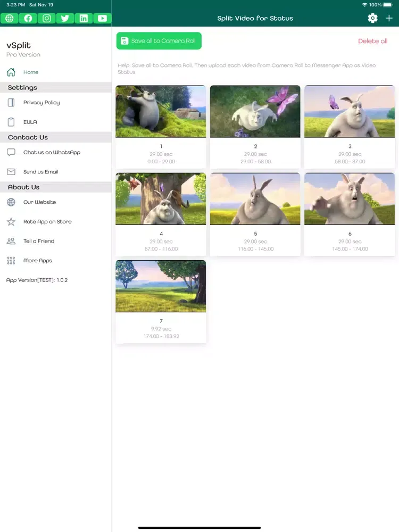The width and height of the screenshot is (399, 532).
Task: Open video clip 1 thumbnail
Action: click(161, 112)
